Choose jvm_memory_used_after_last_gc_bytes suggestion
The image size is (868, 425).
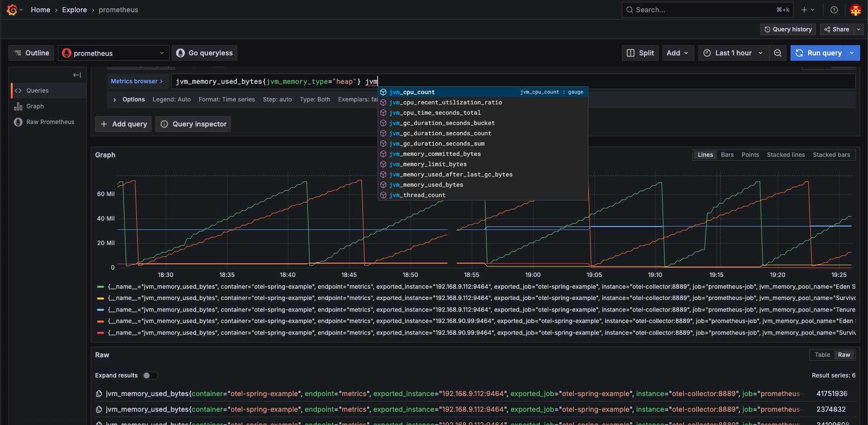(483, 175)
